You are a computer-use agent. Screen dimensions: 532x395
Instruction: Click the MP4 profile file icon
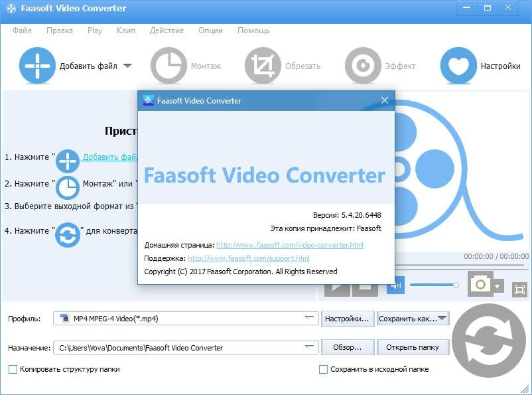click(x=64, y=318)
